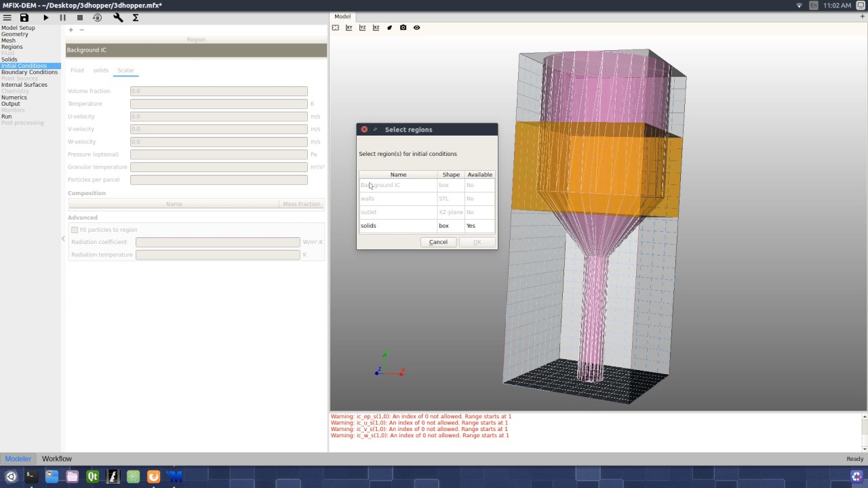Viewport: 868px width, 488px height.
Task: Click Mass Fraction column header
Action: (301, 204)
